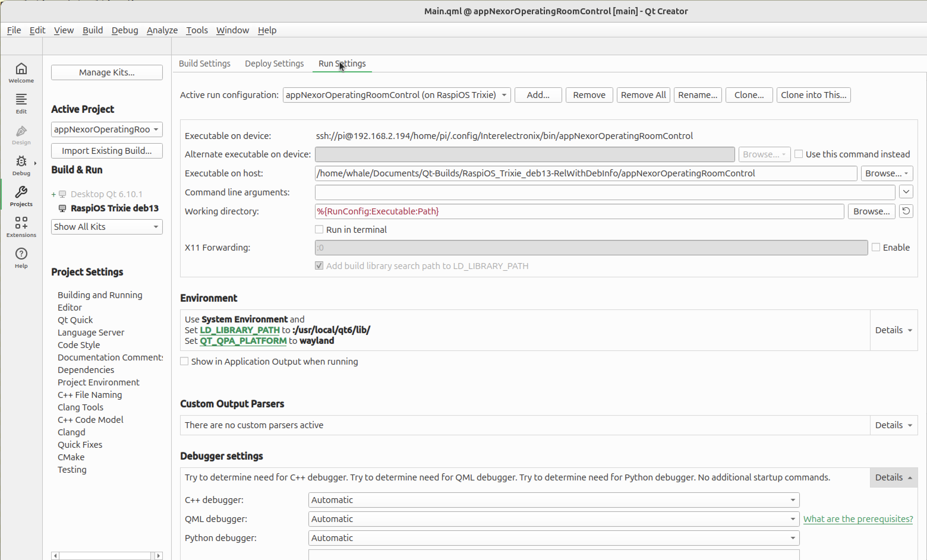The image size is (927, 560).
Task: Open Debug mode in sidebar
Action: pyautogui.click(x=21, y=165)
